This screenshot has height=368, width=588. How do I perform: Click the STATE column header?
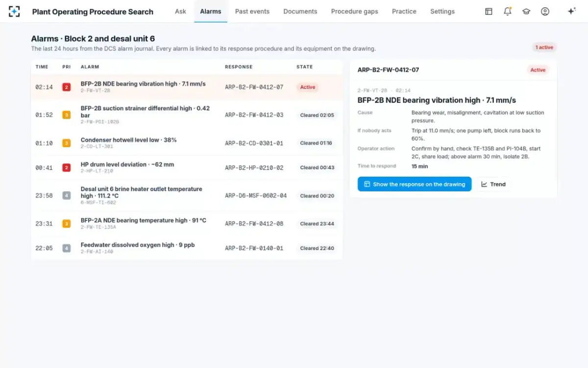click(304, 67)
